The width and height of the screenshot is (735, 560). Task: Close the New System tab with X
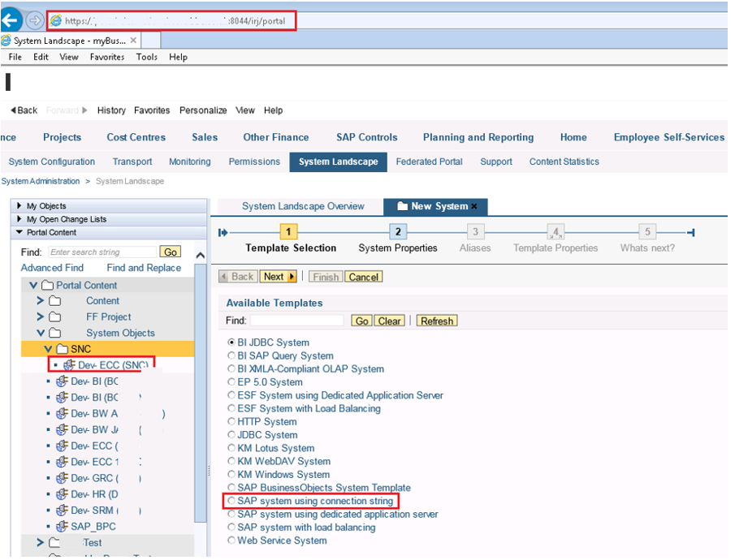click(475, 206)
